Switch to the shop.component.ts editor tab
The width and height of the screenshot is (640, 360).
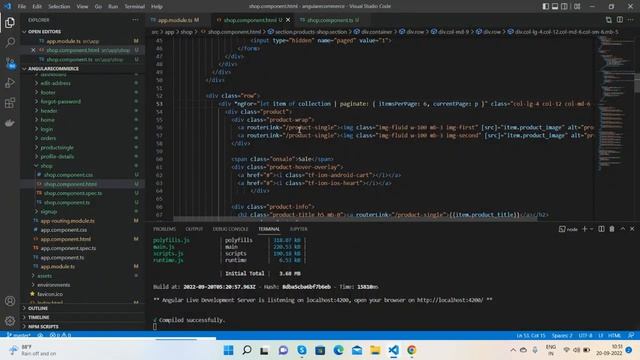[329, 20]
